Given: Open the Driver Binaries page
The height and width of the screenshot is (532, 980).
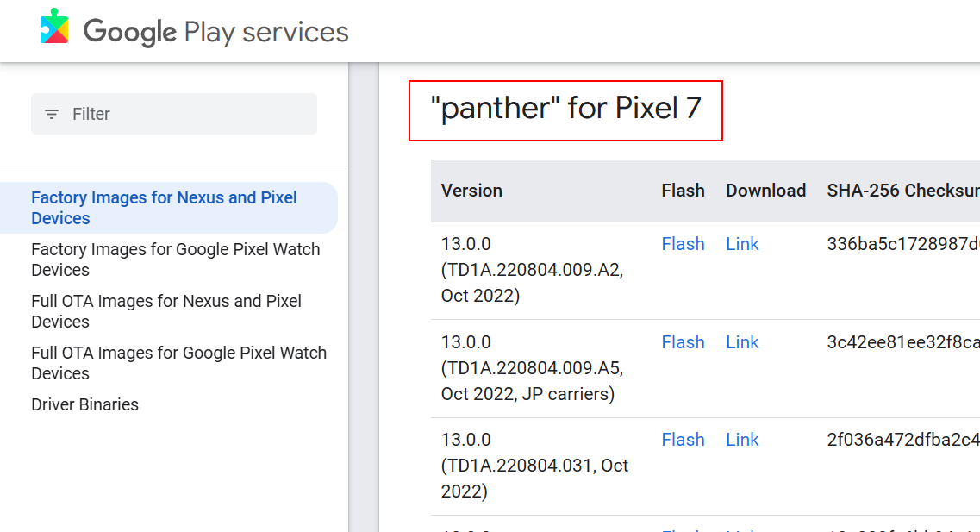Looking at the screenshot, I should click(x=85, y=404).
